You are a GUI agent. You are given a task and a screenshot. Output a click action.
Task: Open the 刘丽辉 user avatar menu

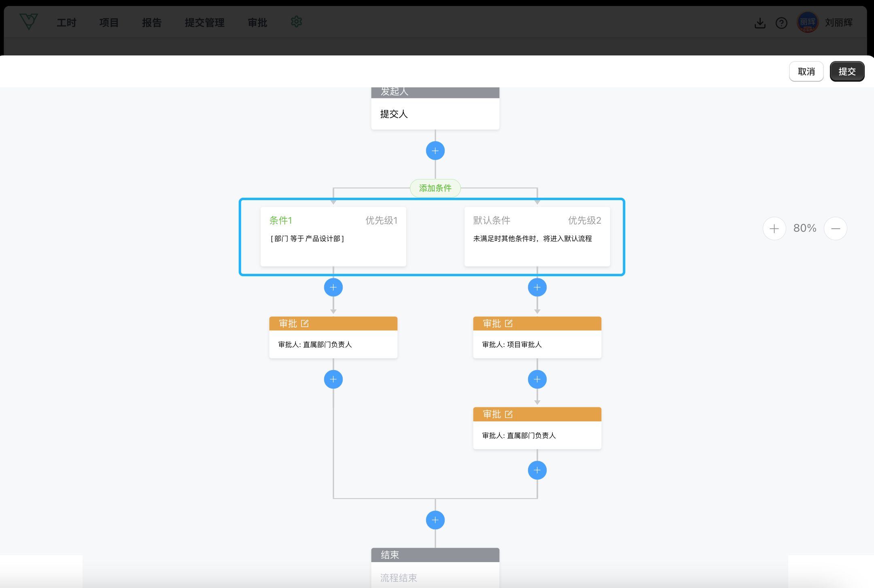(808, 22)
